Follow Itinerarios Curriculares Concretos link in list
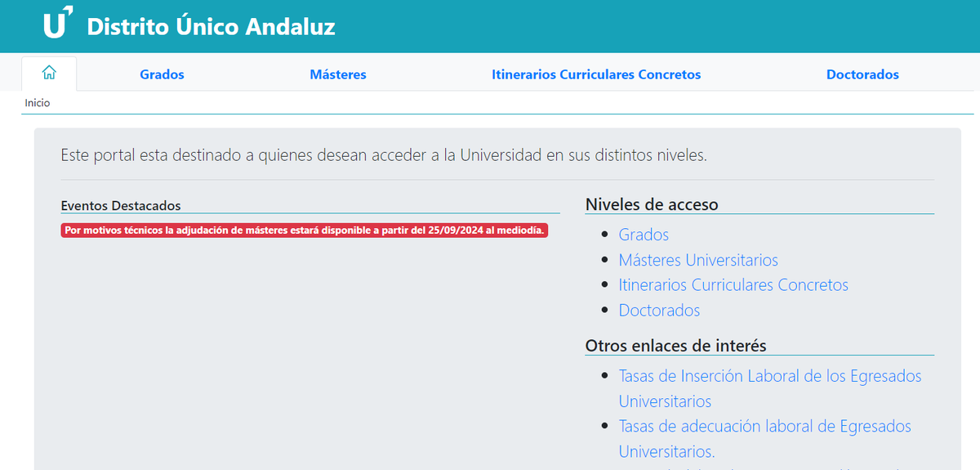 tap(733, 285)
